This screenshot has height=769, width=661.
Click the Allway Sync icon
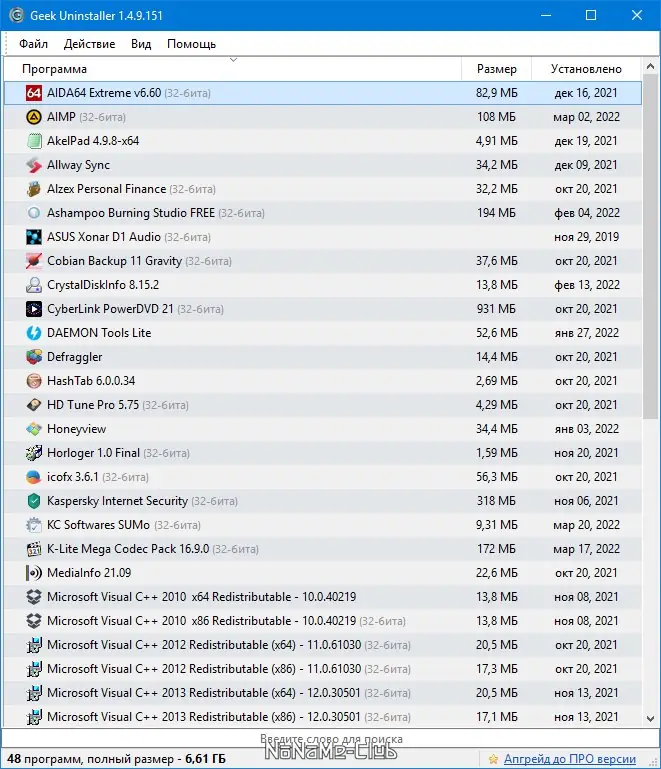tap(34, 165)
